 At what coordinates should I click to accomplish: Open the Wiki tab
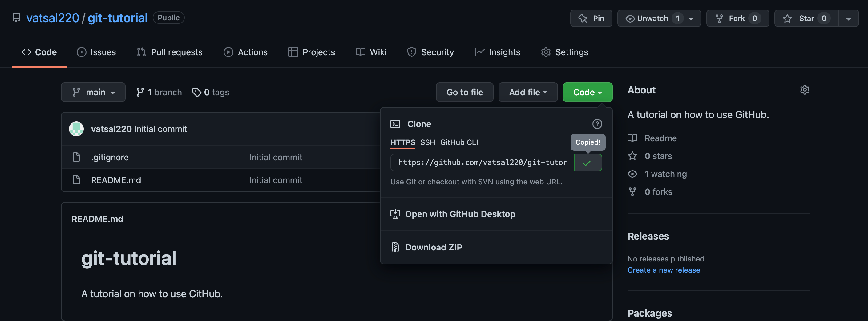coord(371,52)
